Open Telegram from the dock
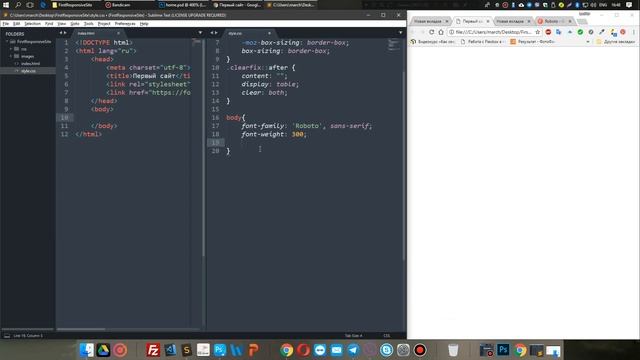 click(353, 350)
